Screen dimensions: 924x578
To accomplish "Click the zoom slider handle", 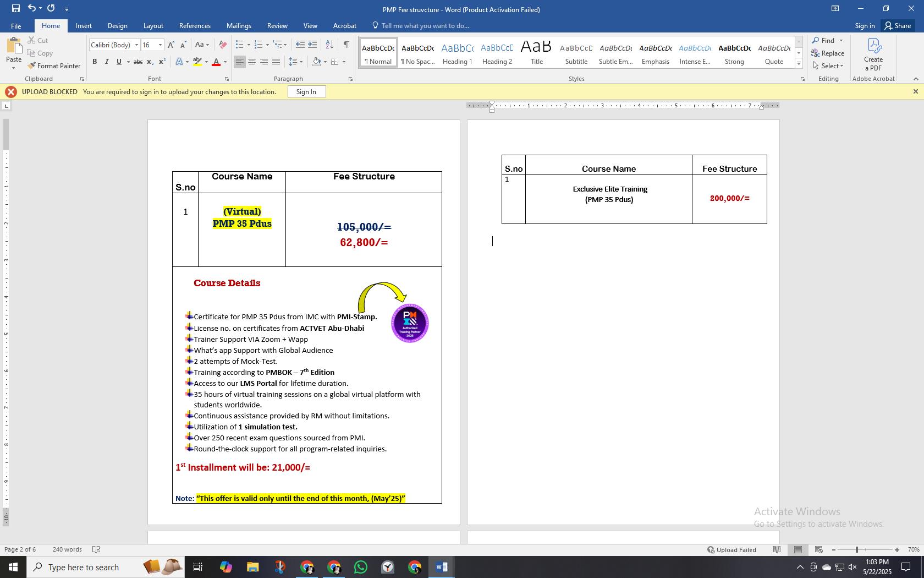I will (857, 550).
